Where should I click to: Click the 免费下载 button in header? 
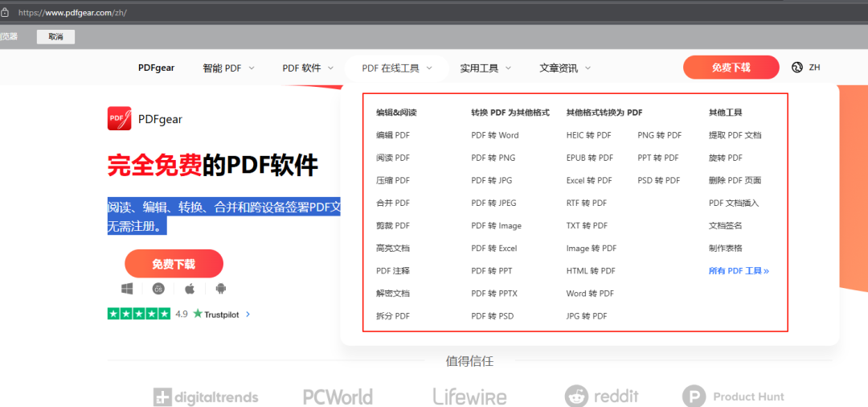pyautogui.click(x=731, y=68)
